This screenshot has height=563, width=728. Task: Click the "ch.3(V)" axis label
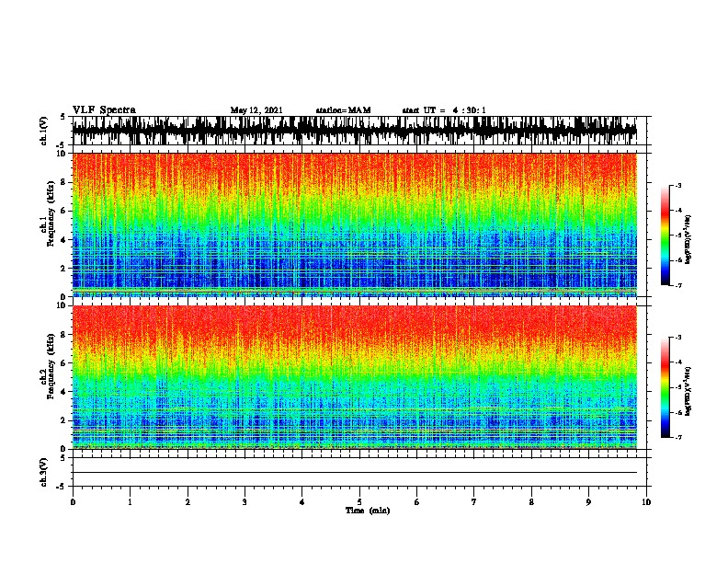point(43,473)
